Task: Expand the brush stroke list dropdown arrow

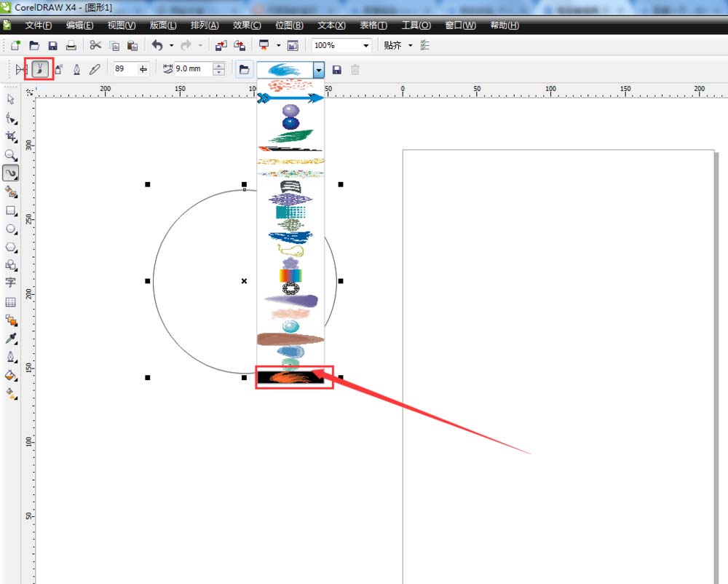Action: 319,69
